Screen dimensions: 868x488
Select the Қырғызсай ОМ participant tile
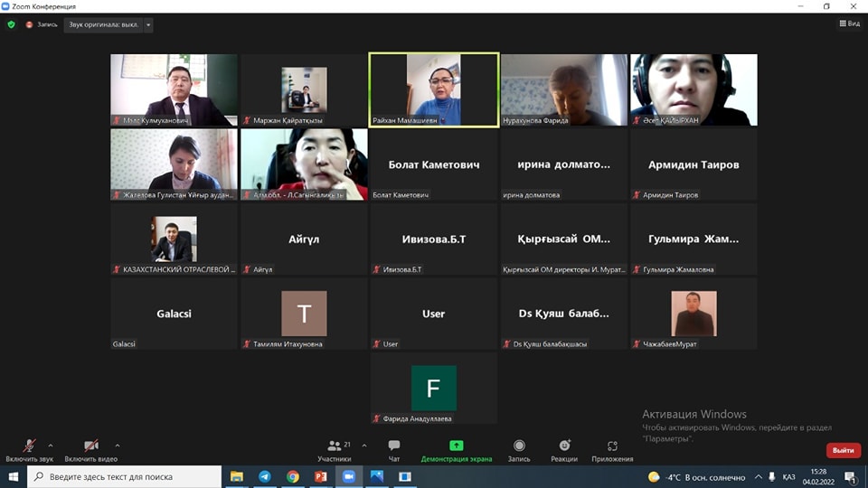tap(564, 239)
